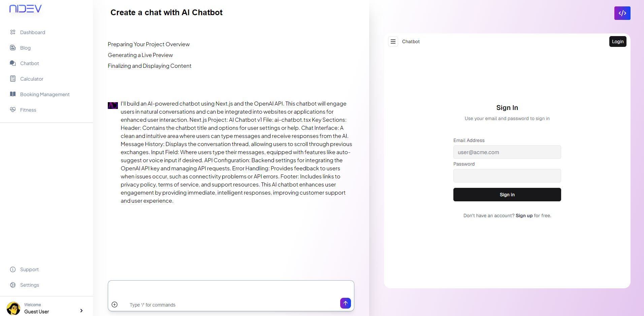Follow the Sign up link
This screenshot has width=644, height=316.
(x=524, y=216)
